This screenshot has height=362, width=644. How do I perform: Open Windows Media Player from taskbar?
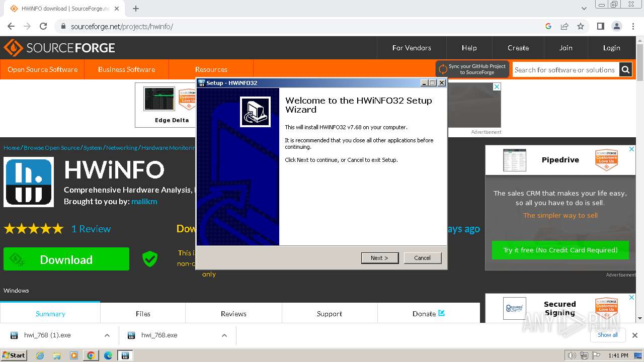[74, 355]
